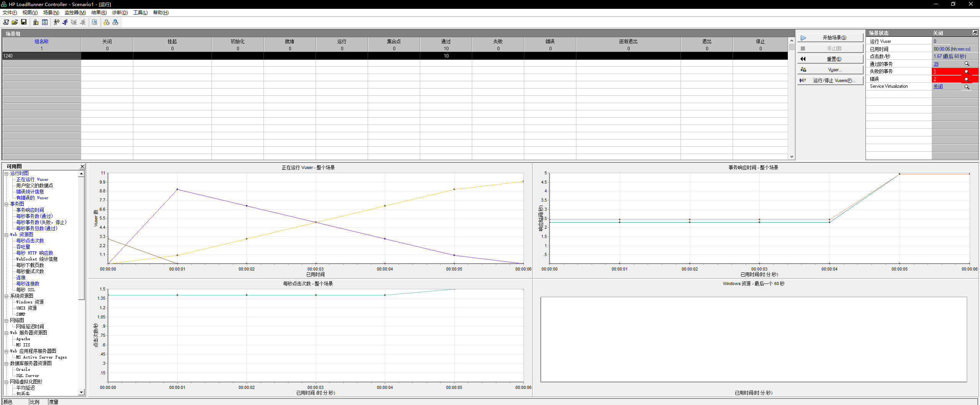This screenshot has width=980, height=405.
Task: Collapse the 运行时图 tree node
Action: click(x=6, y=174)
